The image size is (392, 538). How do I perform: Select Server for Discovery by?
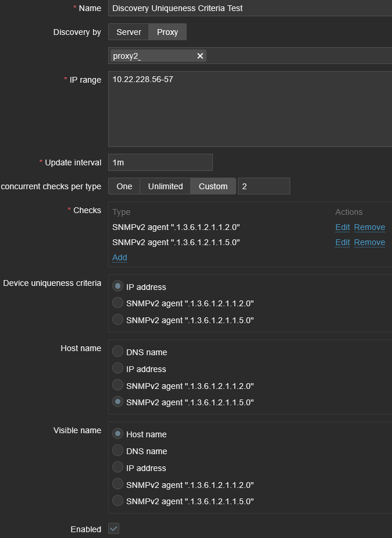(x=129, y=32)
